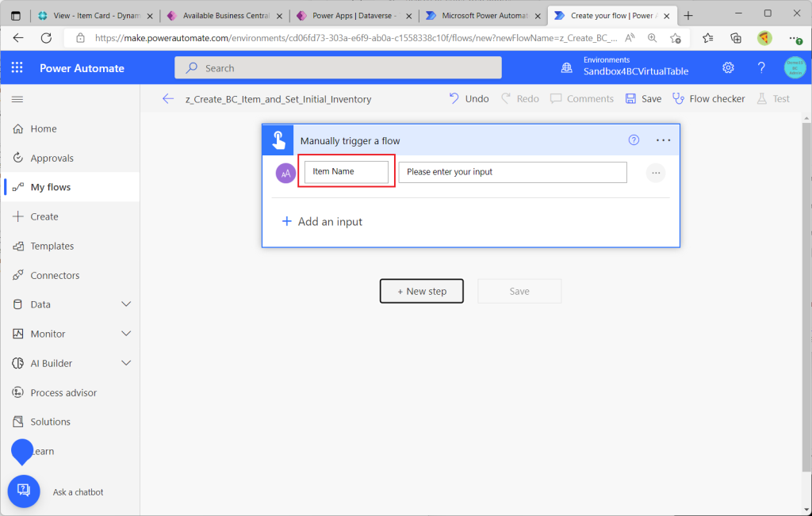Viewport: 812px width, 516px height.
Task: Click the Item Name input title field
Action: (x=346, y=171)
